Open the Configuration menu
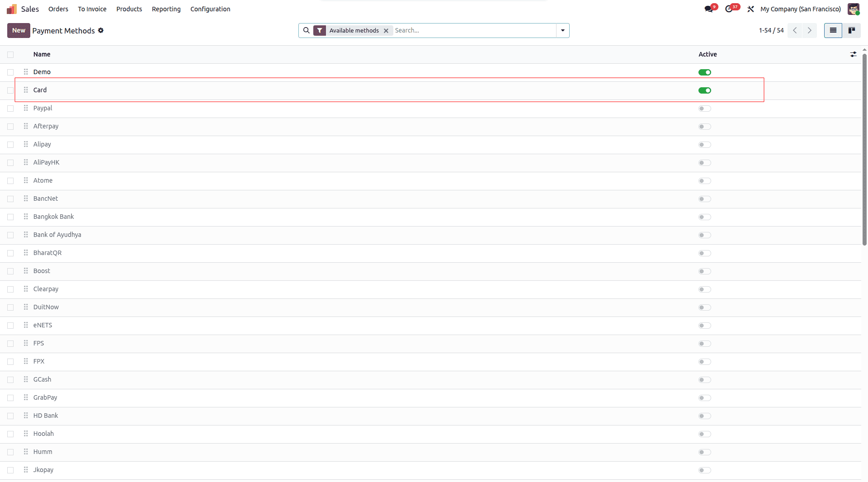 tap(210, 9)
